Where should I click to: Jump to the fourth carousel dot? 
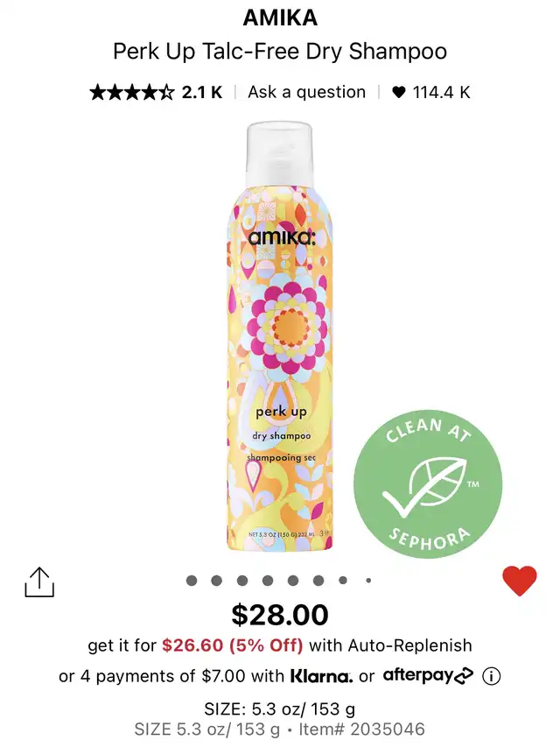268,581
